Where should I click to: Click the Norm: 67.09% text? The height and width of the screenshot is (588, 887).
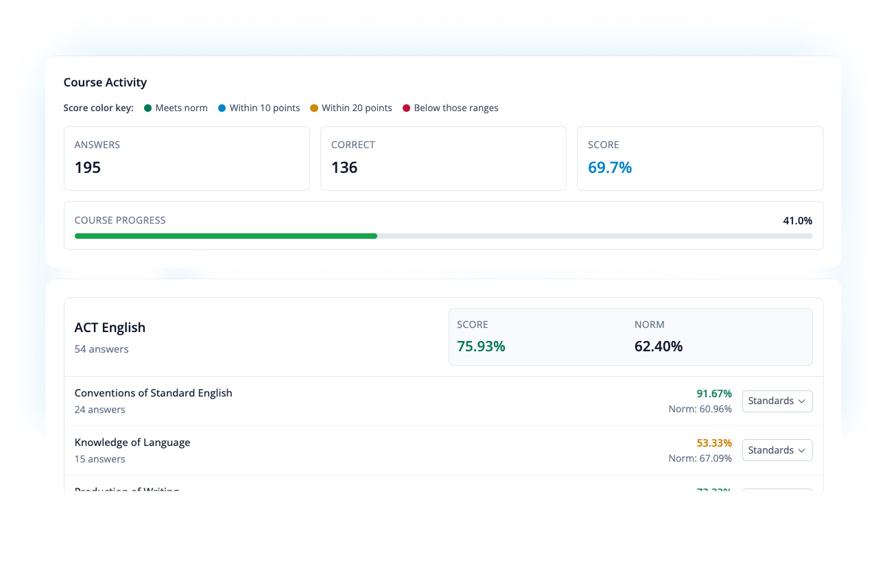[x=700, y=458]
